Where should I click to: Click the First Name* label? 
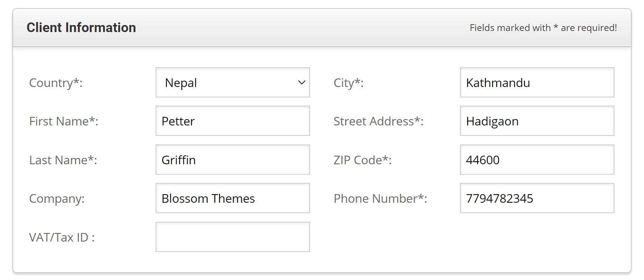(x=64, y=121)
